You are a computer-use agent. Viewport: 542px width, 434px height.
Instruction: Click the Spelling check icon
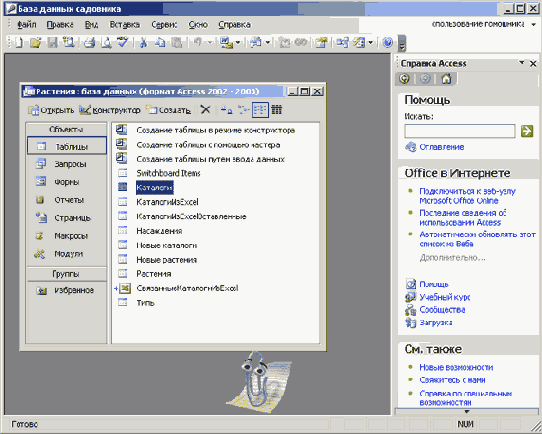(x=122, y=43)
